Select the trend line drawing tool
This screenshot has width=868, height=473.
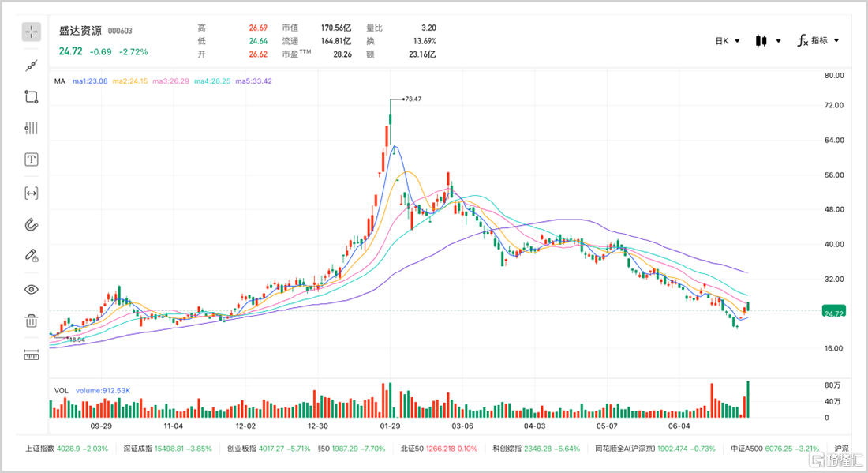[x=32, y=66]
